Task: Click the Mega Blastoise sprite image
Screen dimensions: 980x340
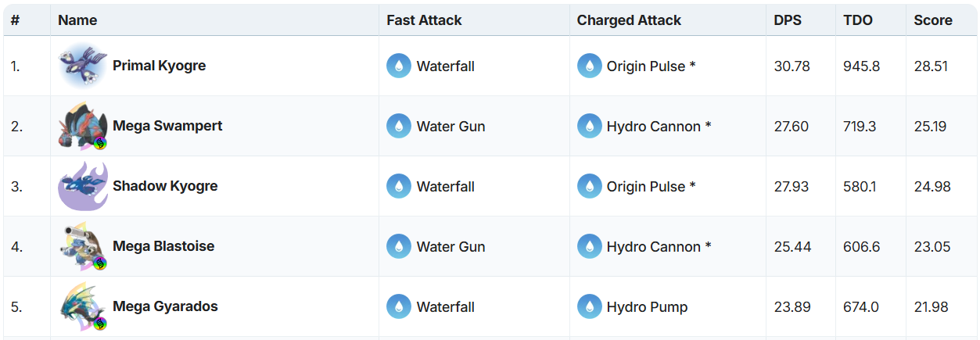Action: click(x=83, y=246)
